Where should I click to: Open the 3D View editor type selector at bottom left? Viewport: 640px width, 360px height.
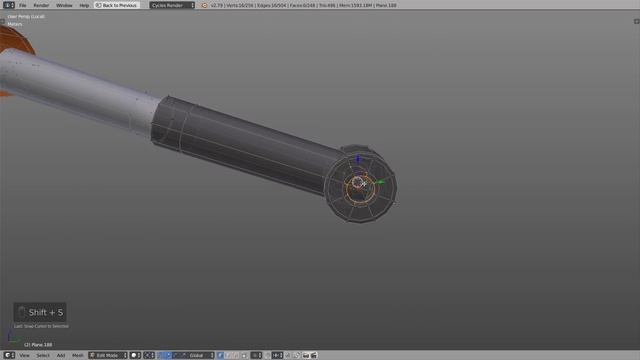[9, 356]
